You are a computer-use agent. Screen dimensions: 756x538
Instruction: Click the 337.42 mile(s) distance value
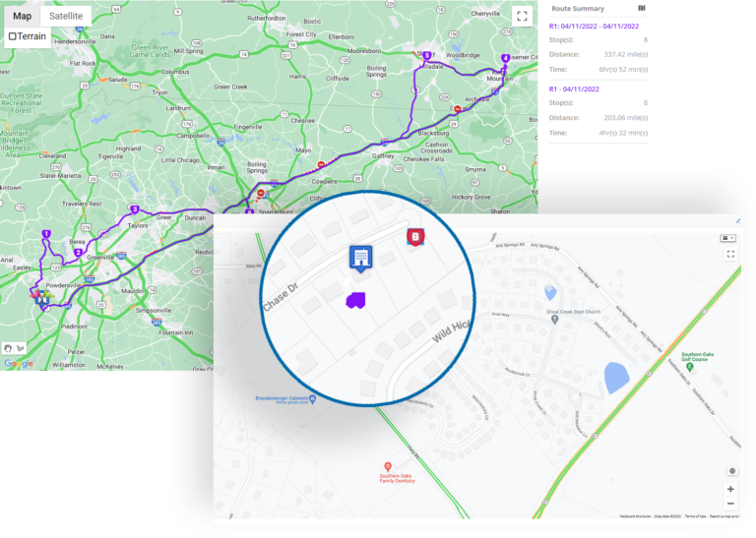tap(626, 54)
